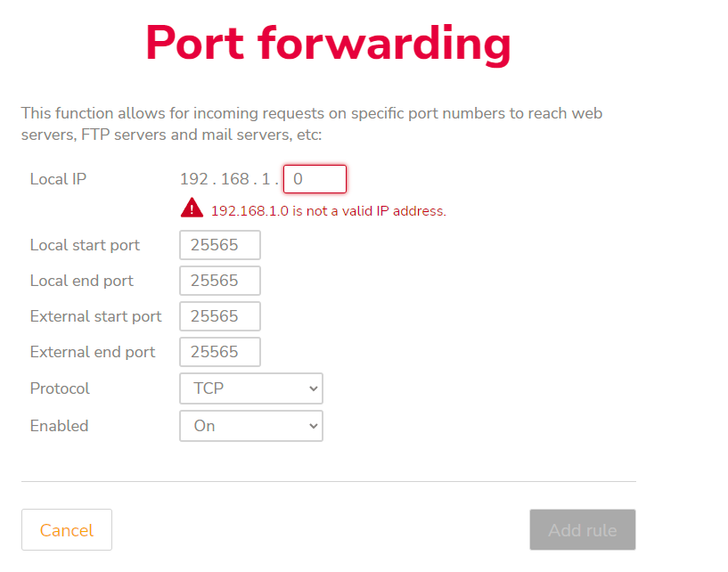Click the Protocol row label
The width and height of the screenshot is (728, 572).
pos(60,388)
